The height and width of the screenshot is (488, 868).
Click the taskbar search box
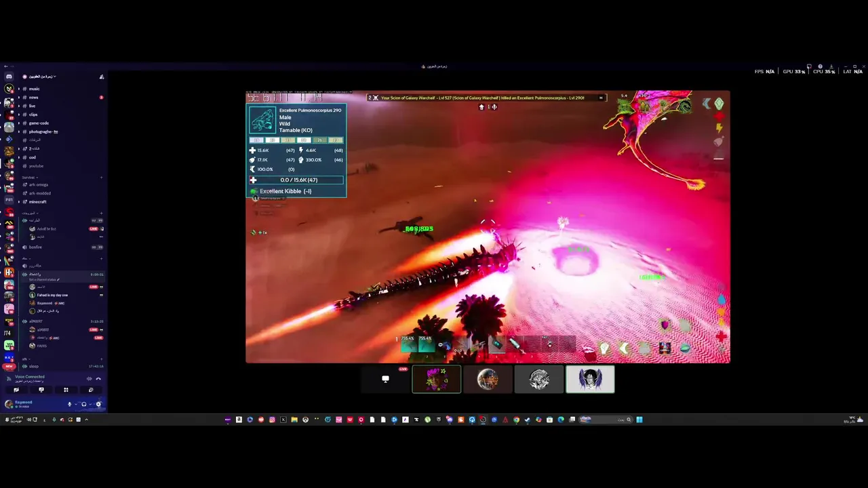click(606, 420)
